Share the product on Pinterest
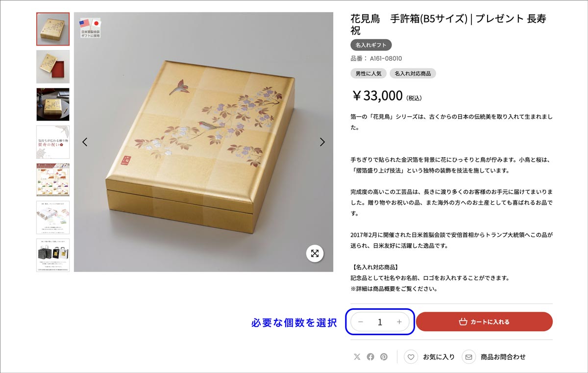The image size is (588, 373). point(384,357)
